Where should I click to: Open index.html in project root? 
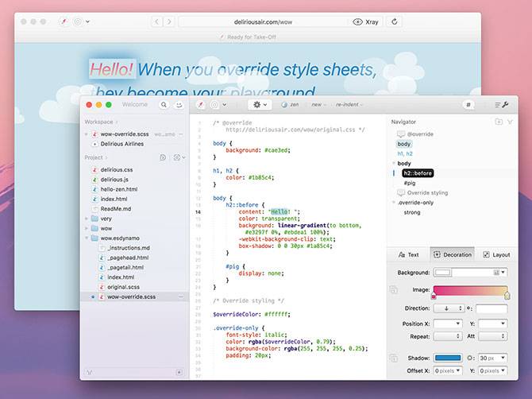click(114, 199)
